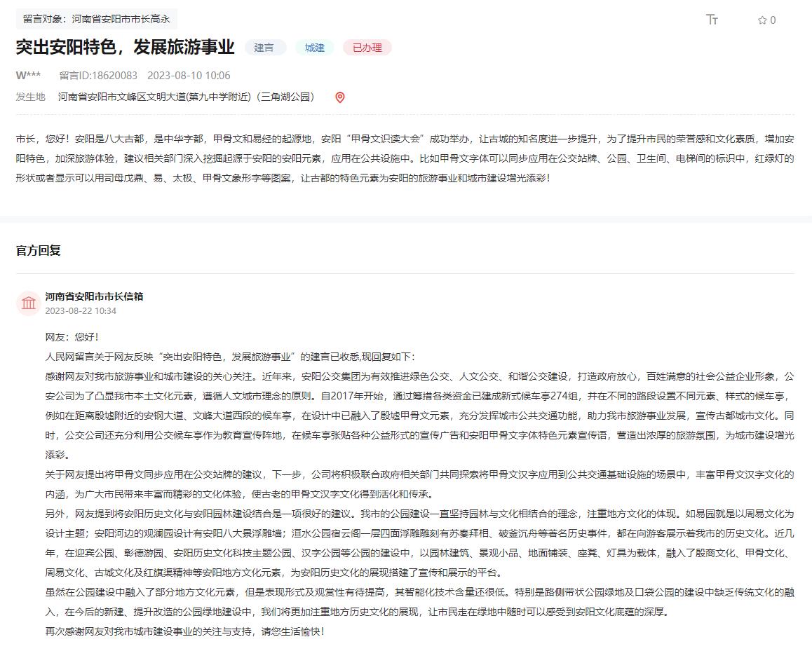This screenshot has width=812, height=651.
Task: Click the reply timestamp 2023-08-22 10:34
Action: 81,310
